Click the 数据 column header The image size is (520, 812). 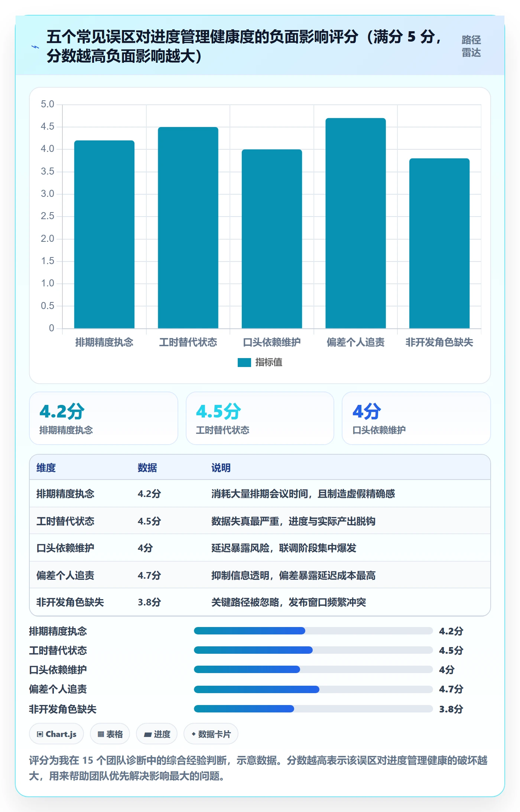(147, 468)
